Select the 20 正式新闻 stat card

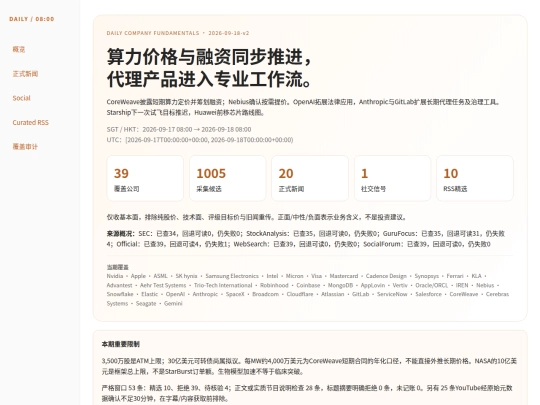click(310, 178)
